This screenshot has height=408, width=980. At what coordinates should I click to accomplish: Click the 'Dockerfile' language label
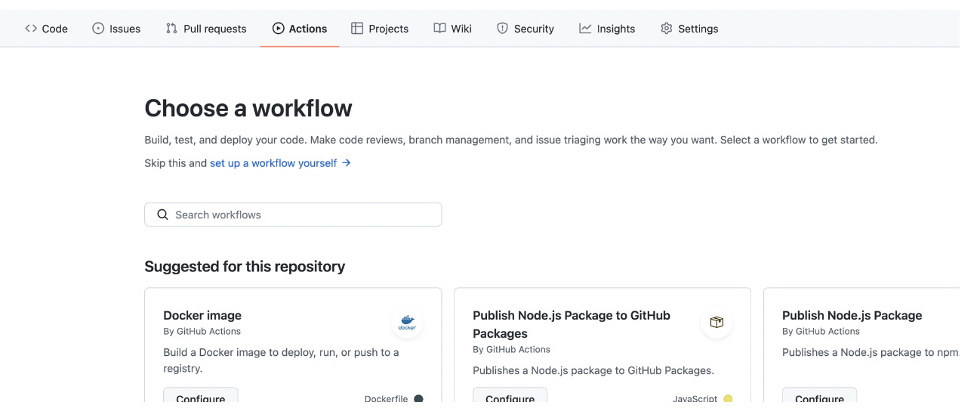pos(386,398)
